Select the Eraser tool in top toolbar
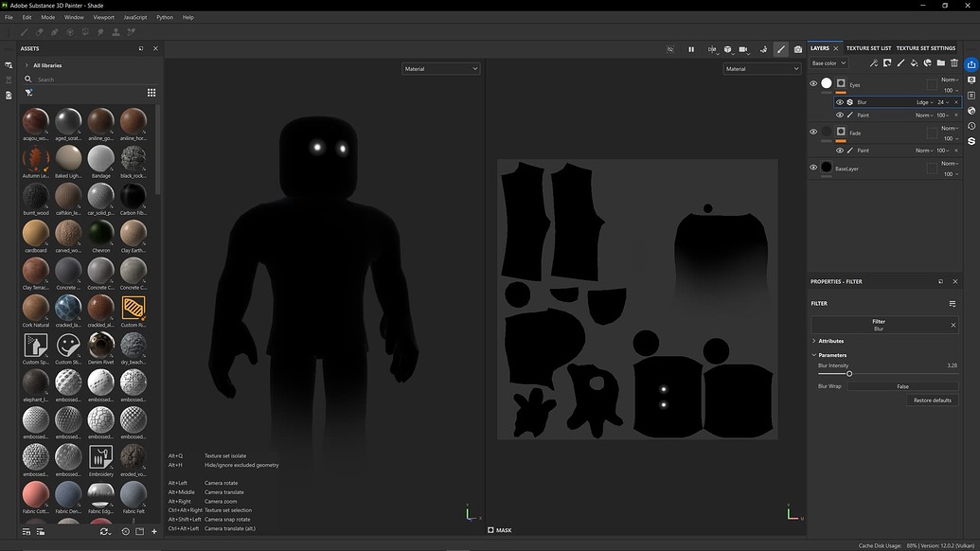980x551 pixels. pos(40,32)
